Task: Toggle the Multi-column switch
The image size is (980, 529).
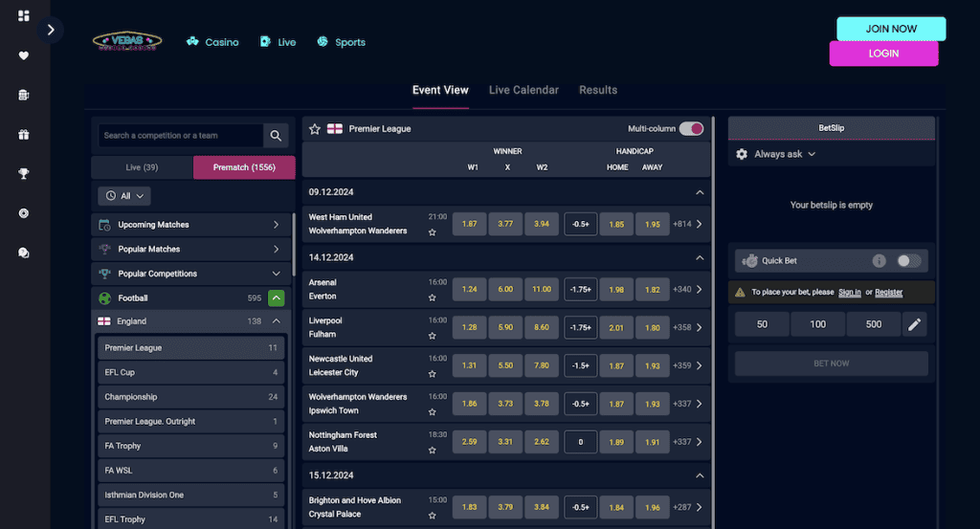Action: pyautogui.click(x=691, y=128)
